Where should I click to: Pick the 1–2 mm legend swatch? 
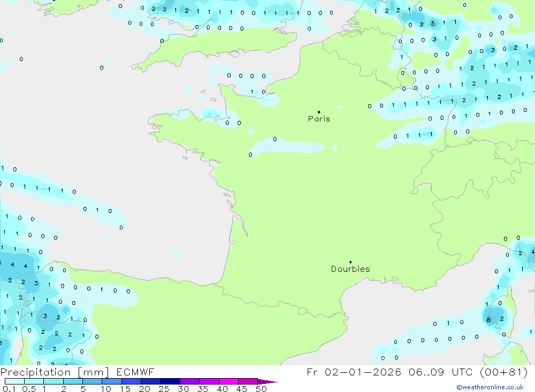click(x=53, y=381)
